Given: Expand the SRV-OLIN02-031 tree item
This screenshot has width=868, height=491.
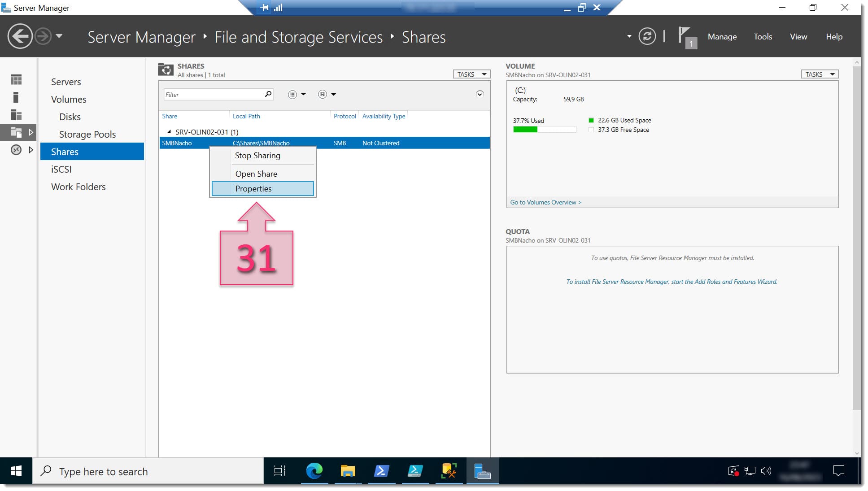Looking at the screenshot, I should point(169,132).
